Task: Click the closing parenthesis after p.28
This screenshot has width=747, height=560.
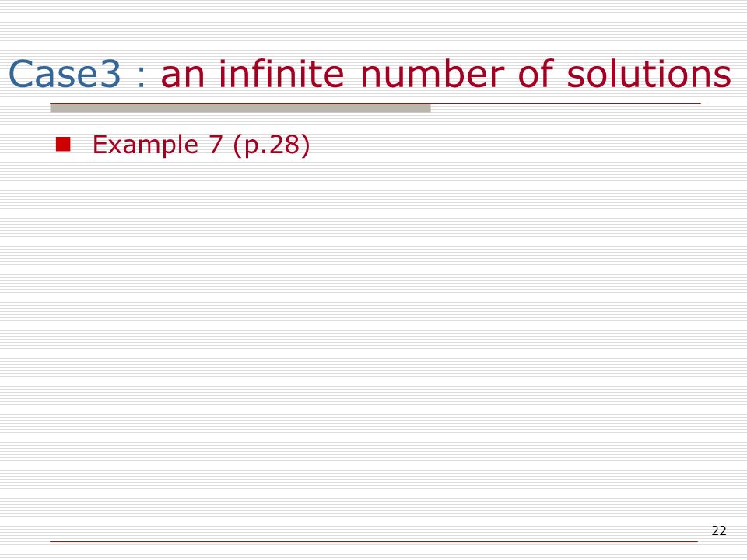Action: (x=305, y=145)
